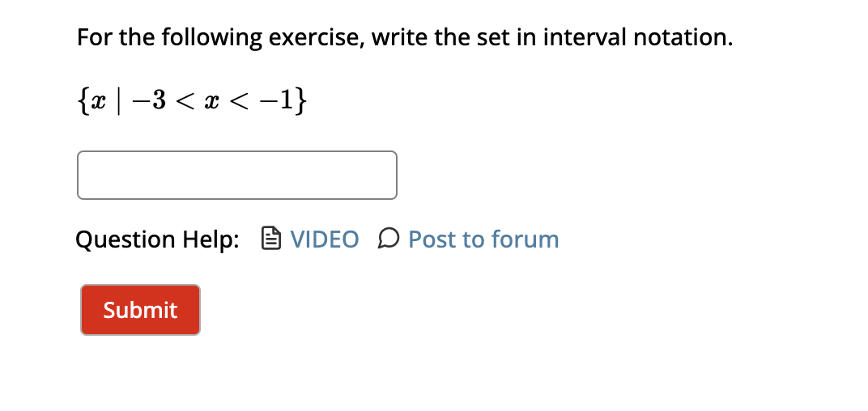Select the Question Help label text

tap(158, 239)
